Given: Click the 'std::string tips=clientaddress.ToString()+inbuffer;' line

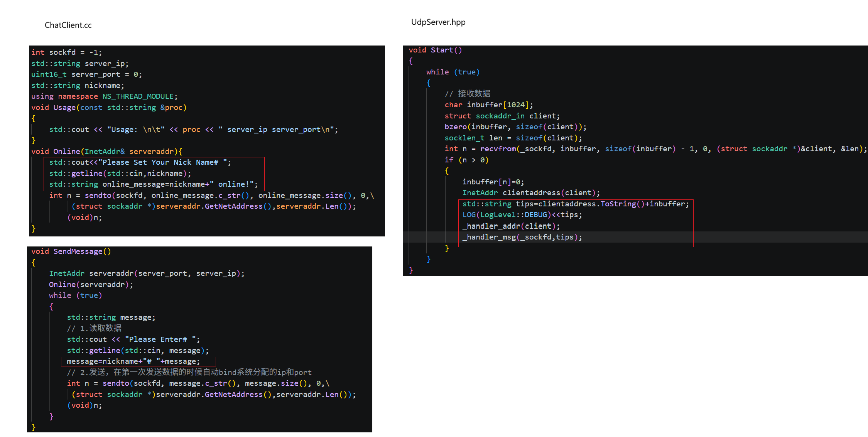Looking at the screenshot, I should (576, 204).
